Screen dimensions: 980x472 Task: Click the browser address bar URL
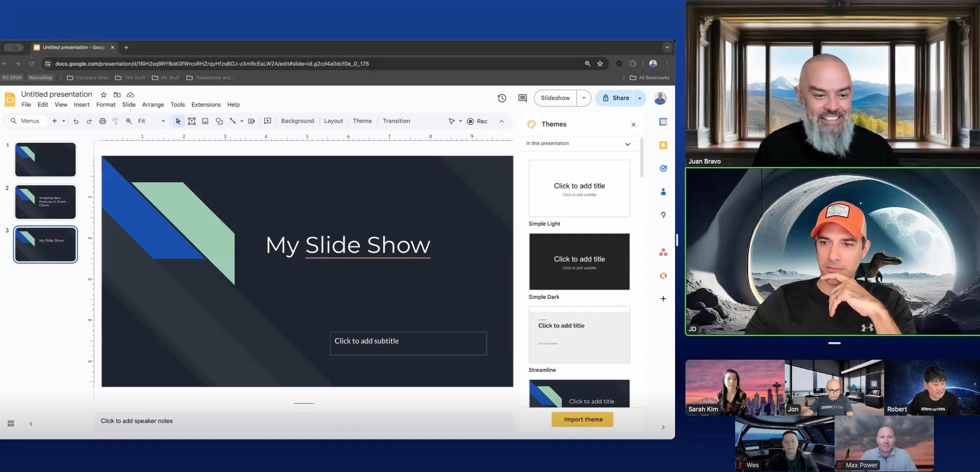coord(212,64)
